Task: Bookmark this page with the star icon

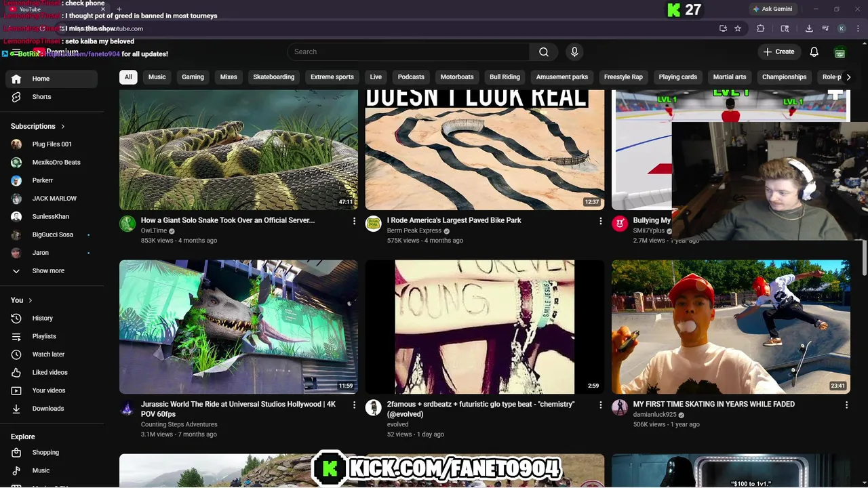Action: [x=738, y=28]
